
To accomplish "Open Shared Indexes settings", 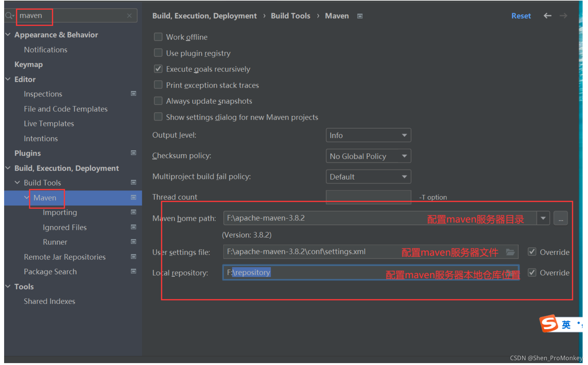I will coord(50,301).
